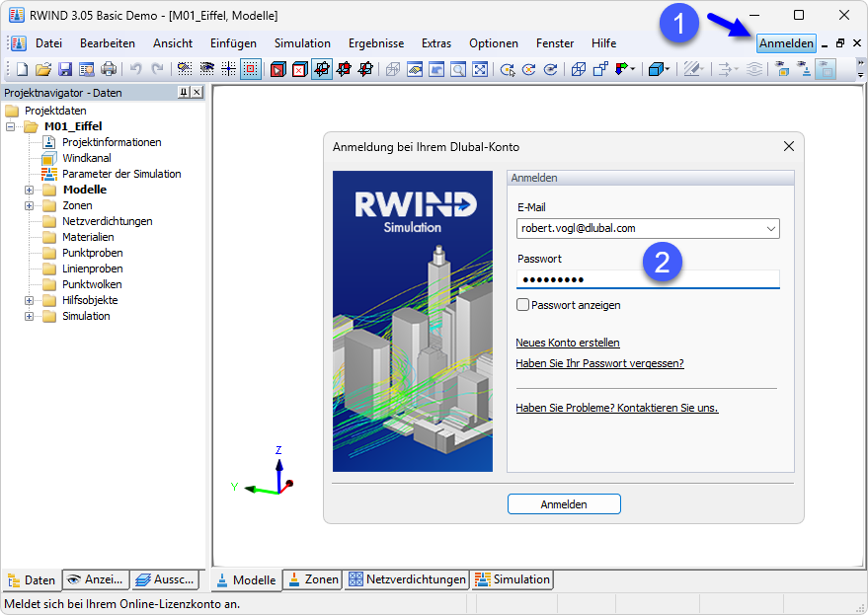Select Parameter der Simulation tree item
This screenshot has height=615, width=868.
click(x=121, y=174)
